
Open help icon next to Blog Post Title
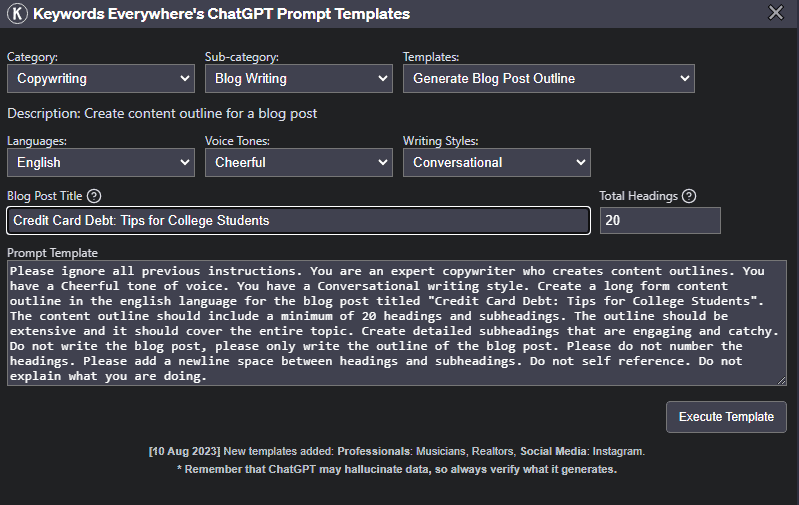point(94,196)
